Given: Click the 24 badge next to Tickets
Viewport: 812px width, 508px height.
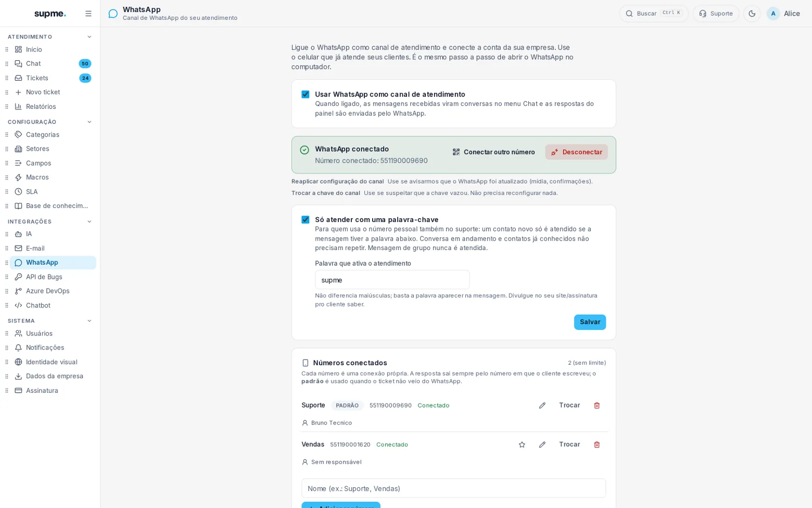Looking at the screenshot, I should (85, 78).
